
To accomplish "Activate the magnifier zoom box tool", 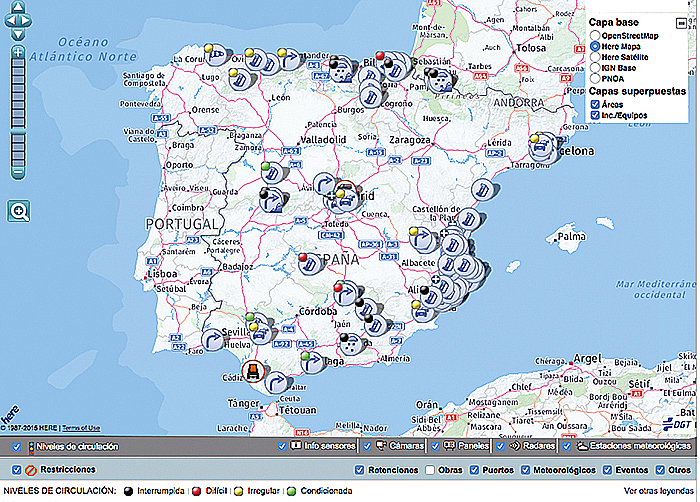I will point(19,211).
